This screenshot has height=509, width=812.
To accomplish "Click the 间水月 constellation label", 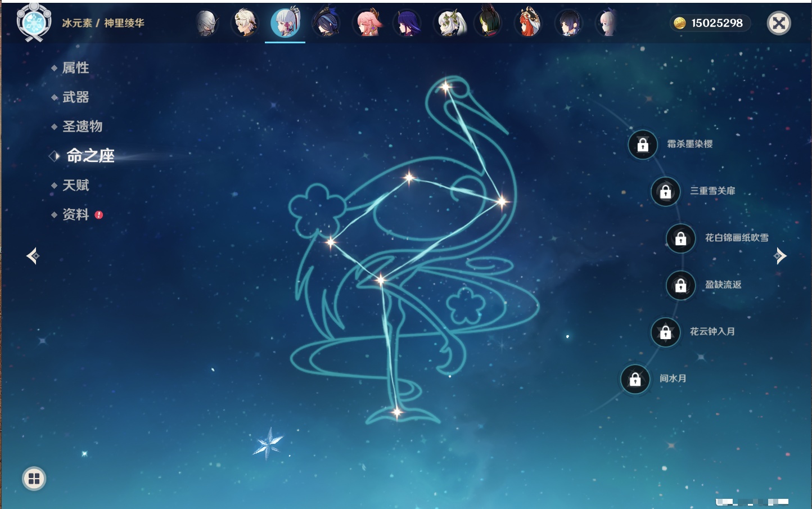I will point(673,379).
